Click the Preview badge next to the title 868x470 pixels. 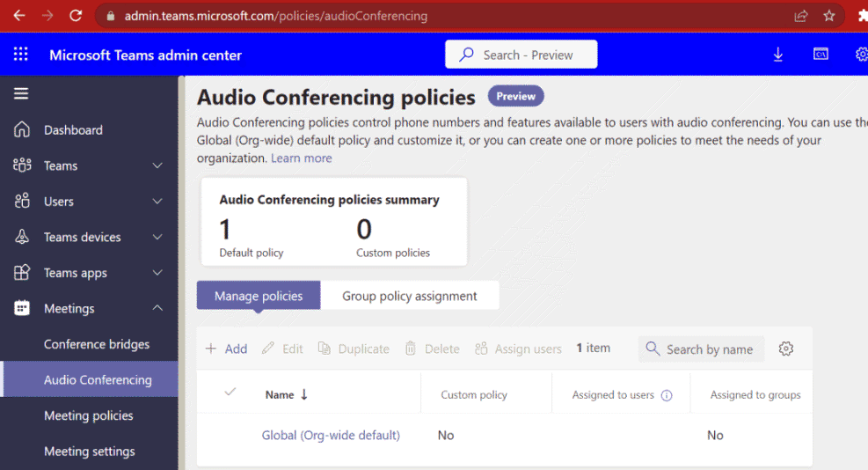tap(515, 96)
